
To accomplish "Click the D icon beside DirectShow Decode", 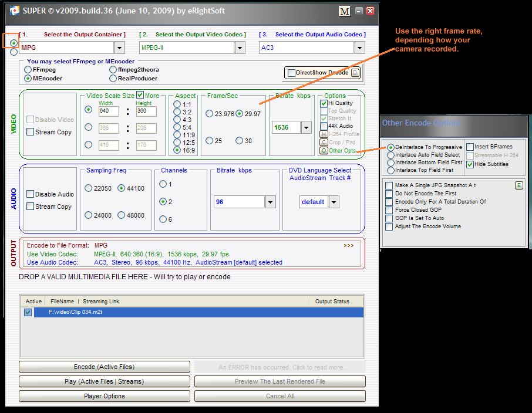I will 355,73.
